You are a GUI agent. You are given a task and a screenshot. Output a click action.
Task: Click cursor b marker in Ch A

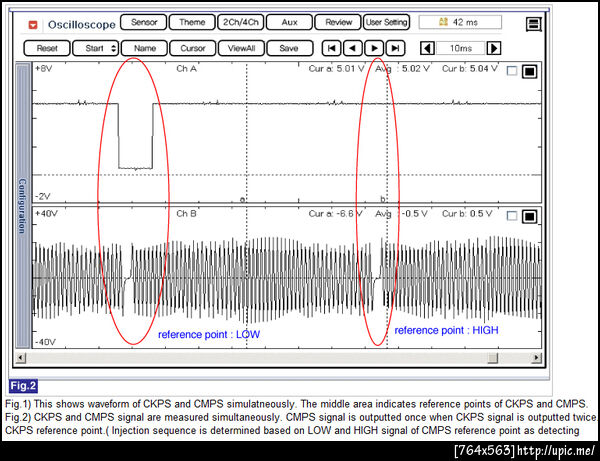[x=383, y=199]
